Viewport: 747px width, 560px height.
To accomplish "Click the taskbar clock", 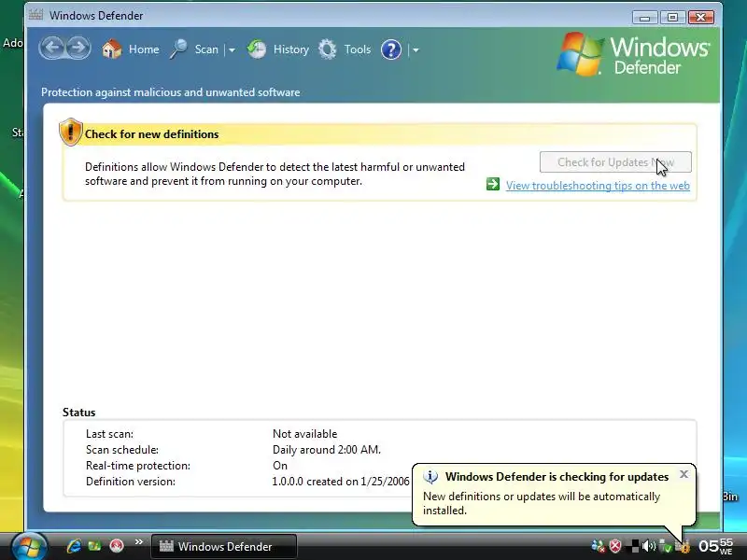I will click(x=715, y=546).
